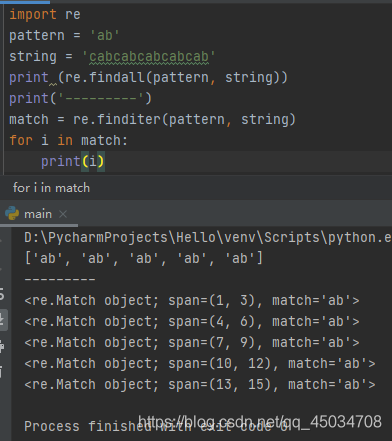Place cursor on 'import re' line
Image resolution: width=392 pixels, height=441 pixels.
(x=45, y=14)
